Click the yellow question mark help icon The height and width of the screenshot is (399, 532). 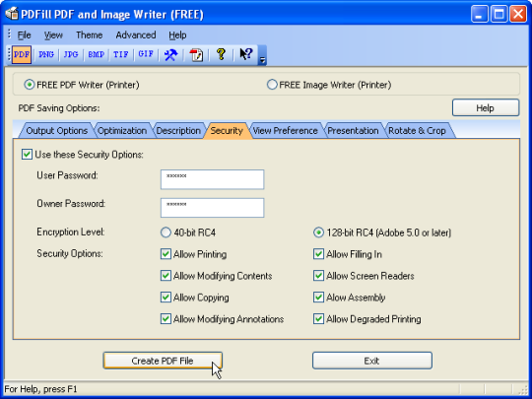(221, 54)
